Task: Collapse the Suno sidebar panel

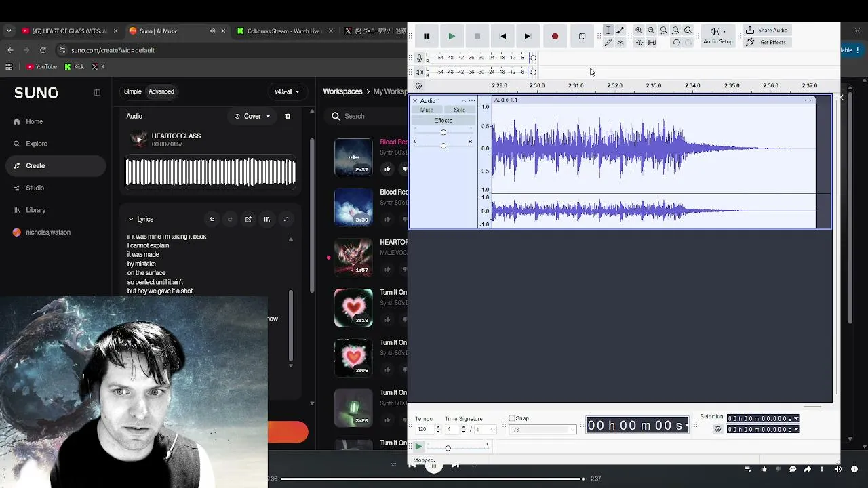Action: coord(97,93)
